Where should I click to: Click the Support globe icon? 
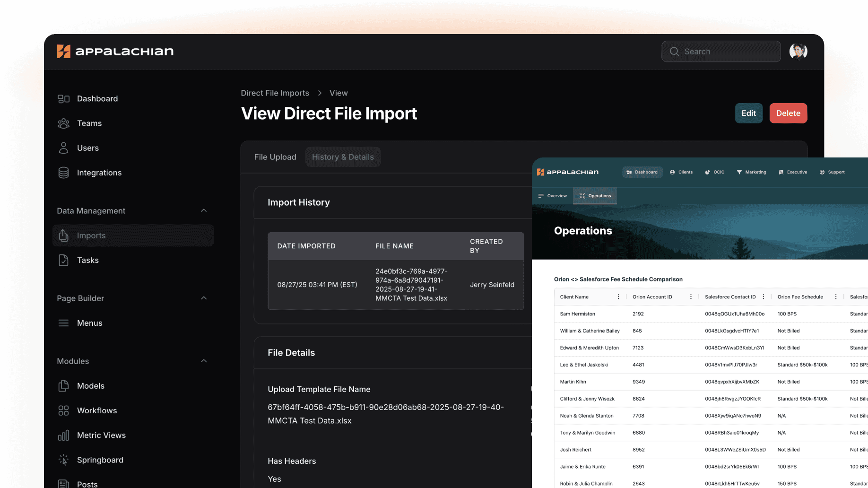pos(822,172)
